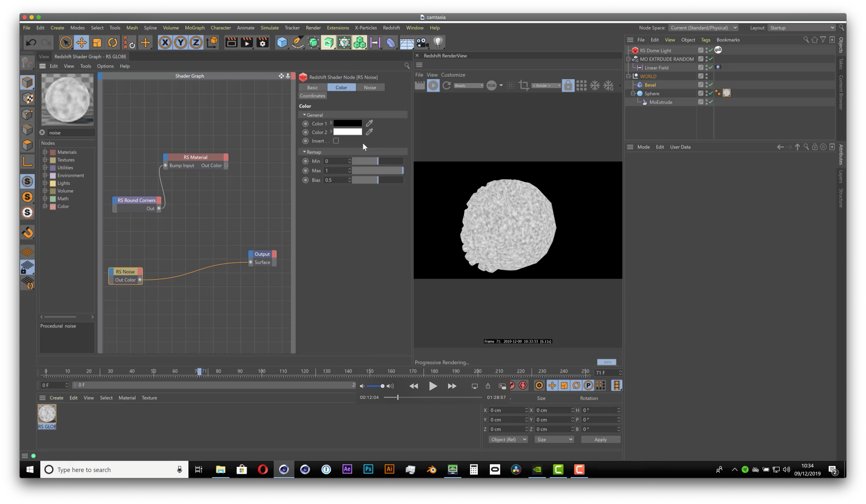This screenshot has width=866, height=504.
Task: Open Photoshop from the taskbar
Action: [x=368, y=469]
